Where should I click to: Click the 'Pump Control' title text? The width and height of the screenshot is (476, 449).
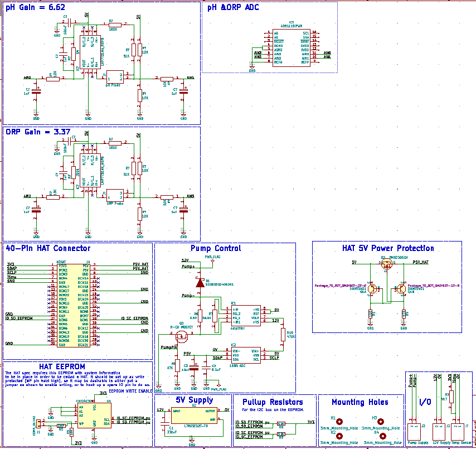(x=216, y=248)
